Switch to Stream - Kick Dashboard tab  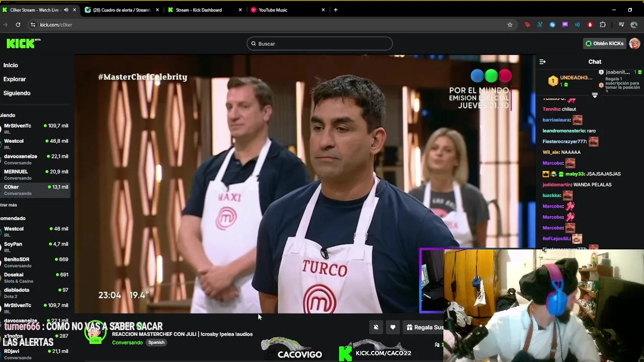(x=200, y=10)
